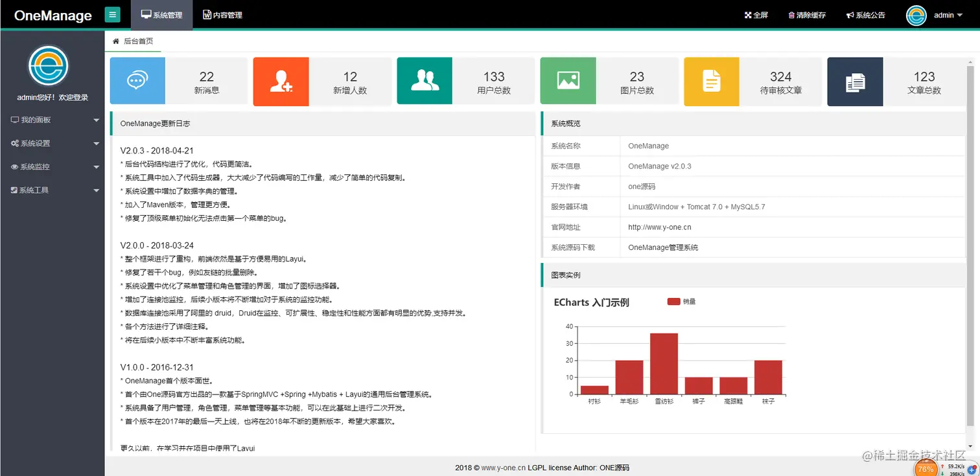Open the admin account dropdown
The width and height of the screenshot is (980, 476).
(x=946, y=15)
